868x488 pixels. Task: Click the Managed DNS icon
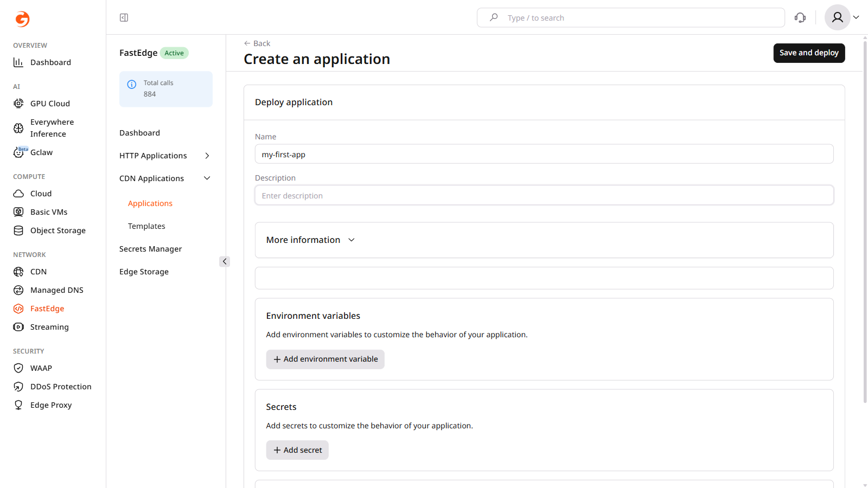pyautogui.click(x=18, y=290)
